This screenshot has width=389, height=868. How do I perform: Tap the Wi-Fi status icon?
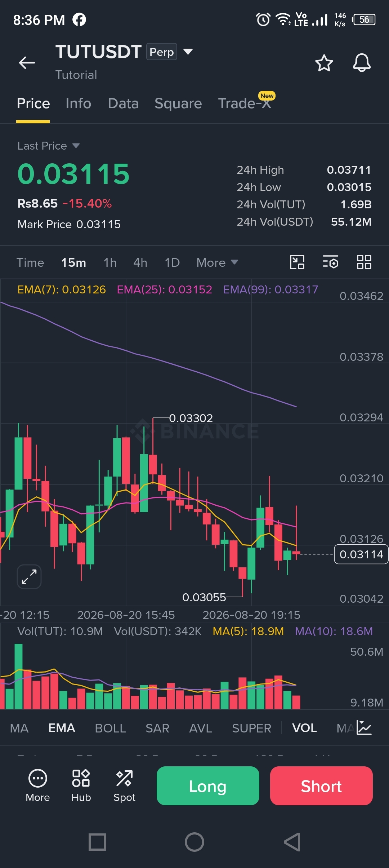pyautogui.click(x=283, y=19)
